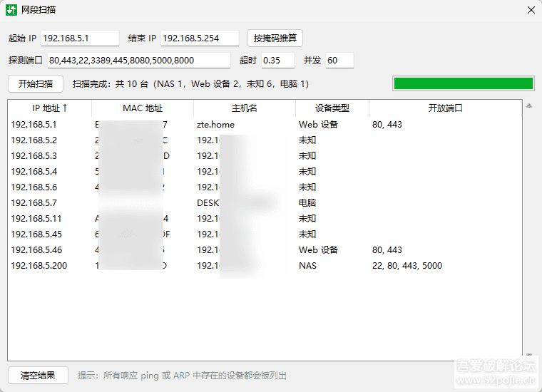Select row with IP 192.168.5.200

coord(265,266)
